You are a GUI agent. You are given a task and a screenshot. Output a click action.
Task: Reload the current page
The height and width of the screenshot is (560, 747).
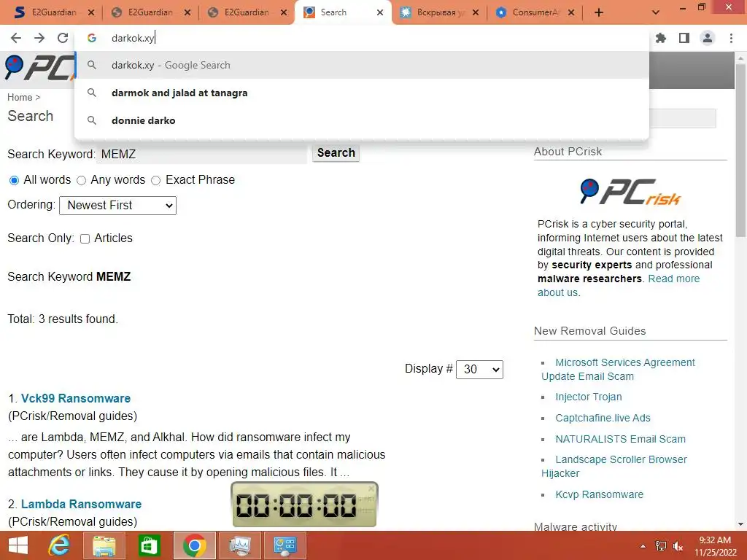[63, 38]
